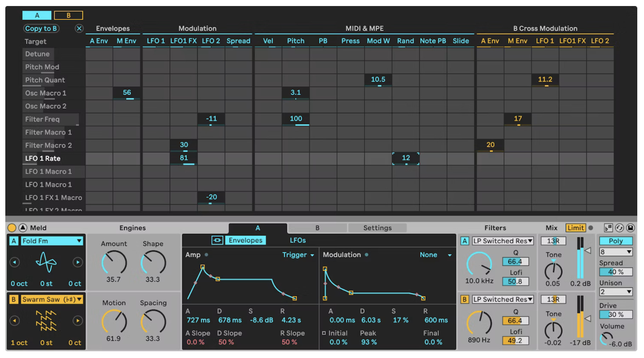This screenshot has height=358, width=644.
Task: Toggle oscillator engine A on/off
Action: (13, 241)
